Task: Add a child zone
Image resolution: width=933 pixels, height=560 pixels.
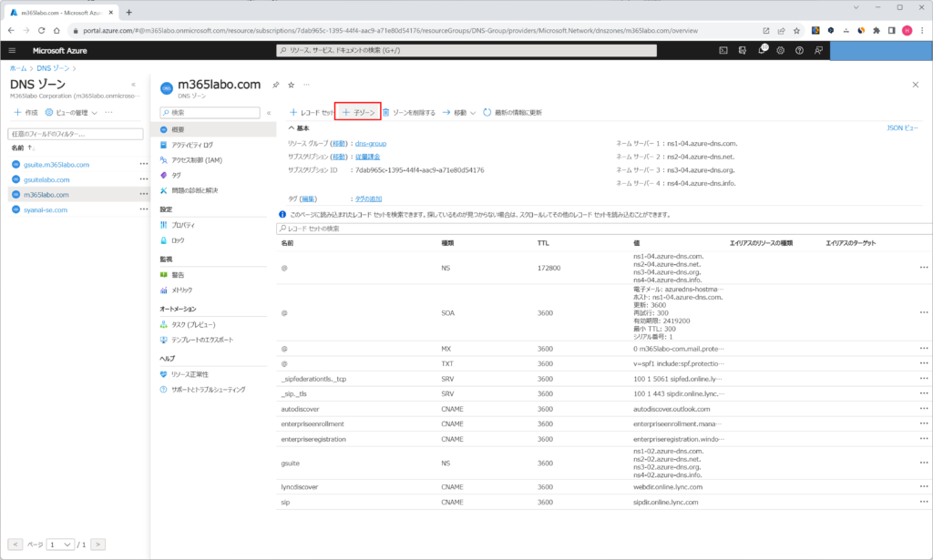Action: pyautogui.click(x=359, y=112)
